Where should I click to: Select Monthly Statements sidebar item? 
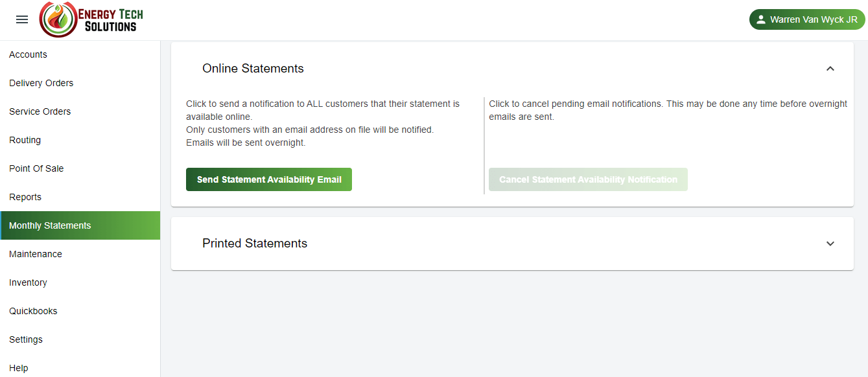point(50,225)
